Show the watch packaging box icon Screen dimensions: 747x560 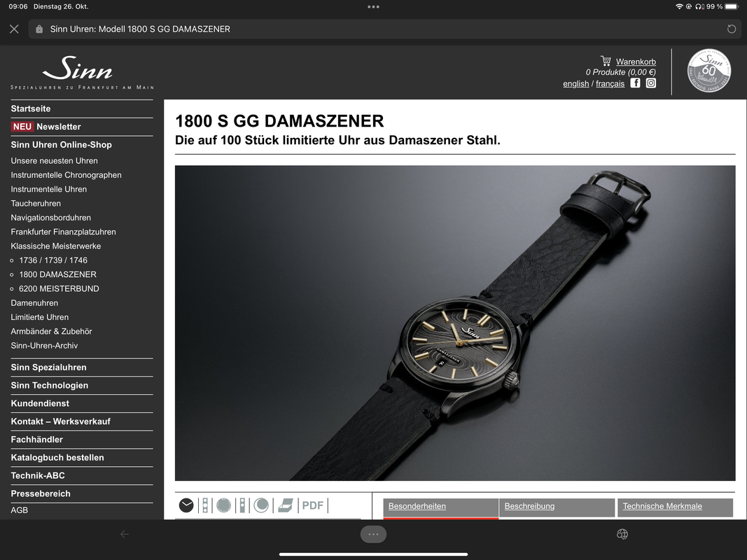coord(286,505)
